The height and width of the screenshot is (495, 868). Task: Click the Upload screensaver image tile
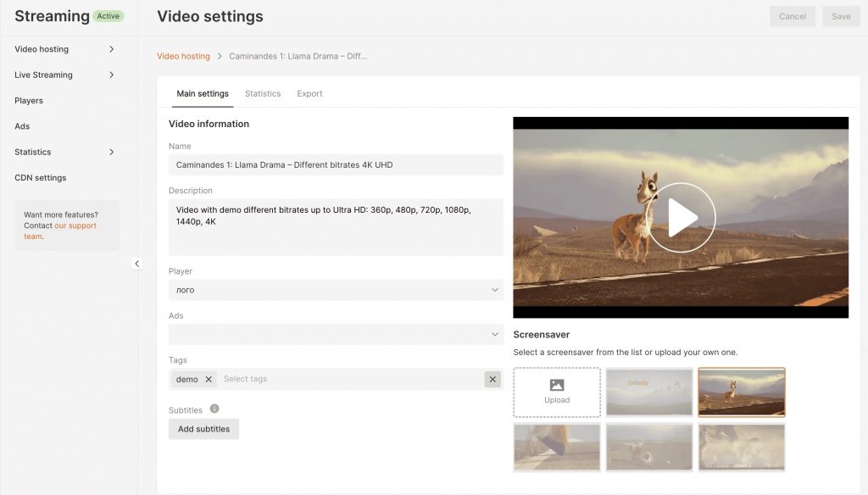click(556, 392)
